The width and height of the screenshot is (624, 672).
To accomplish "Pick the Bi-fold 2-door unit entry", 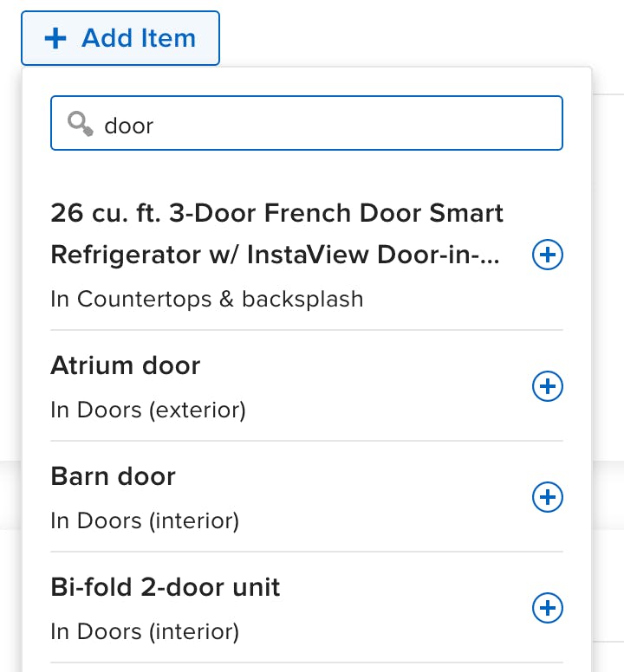I will (x=166, y=587).
